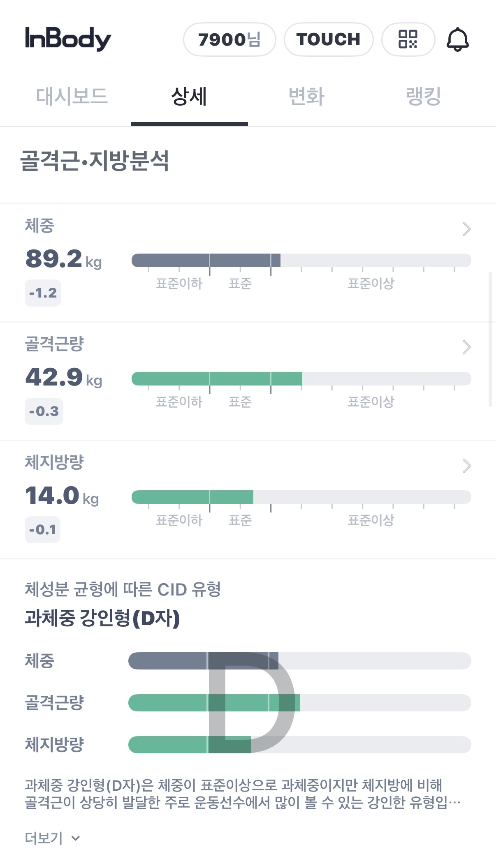Open 골격근량 detail chevron arrow
This screenshot has width=496, height=868.
466,347
